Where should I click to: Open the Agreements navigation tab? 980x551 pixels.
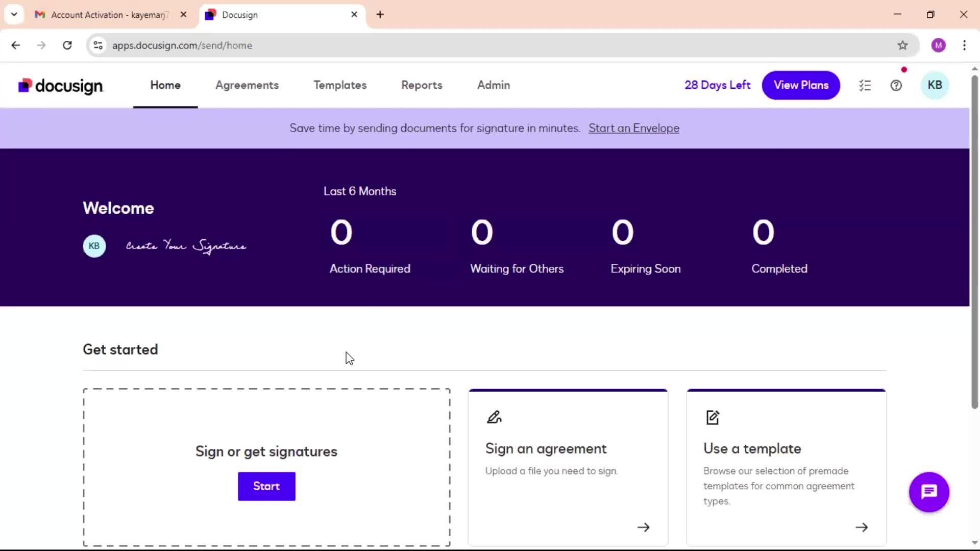point(247,85)
